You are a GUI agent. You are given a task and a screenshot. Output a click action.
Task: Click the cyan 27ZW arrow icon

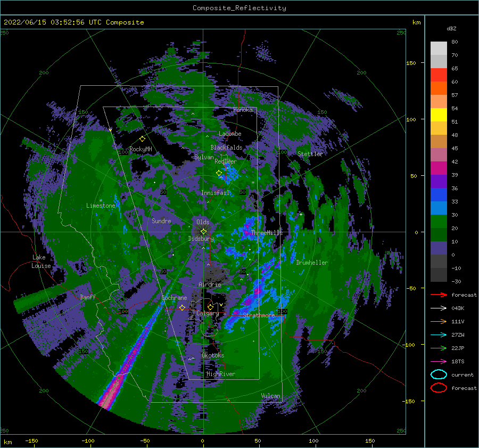[x=439, y=335]
